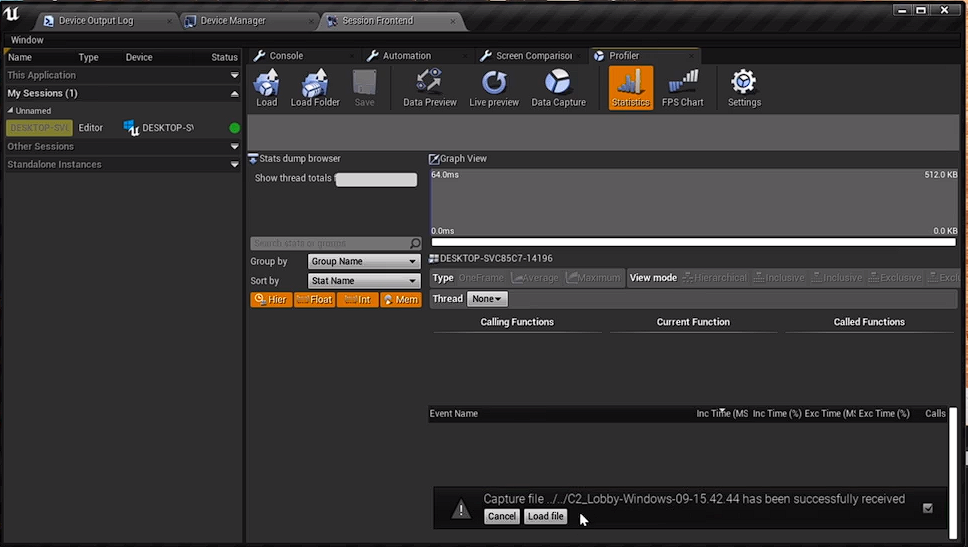Click the Unreal Engine logo icon

(12, 14)
